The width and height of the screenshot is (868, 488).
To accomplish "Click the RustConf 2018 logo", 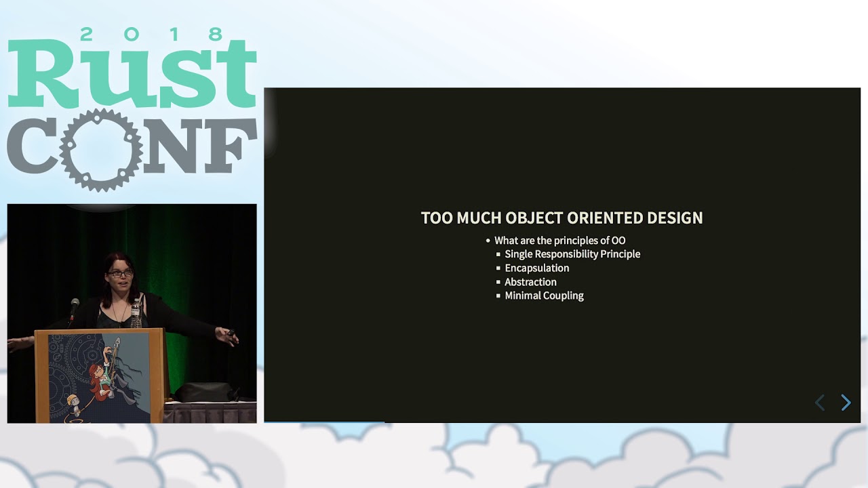I will point(132,109).
